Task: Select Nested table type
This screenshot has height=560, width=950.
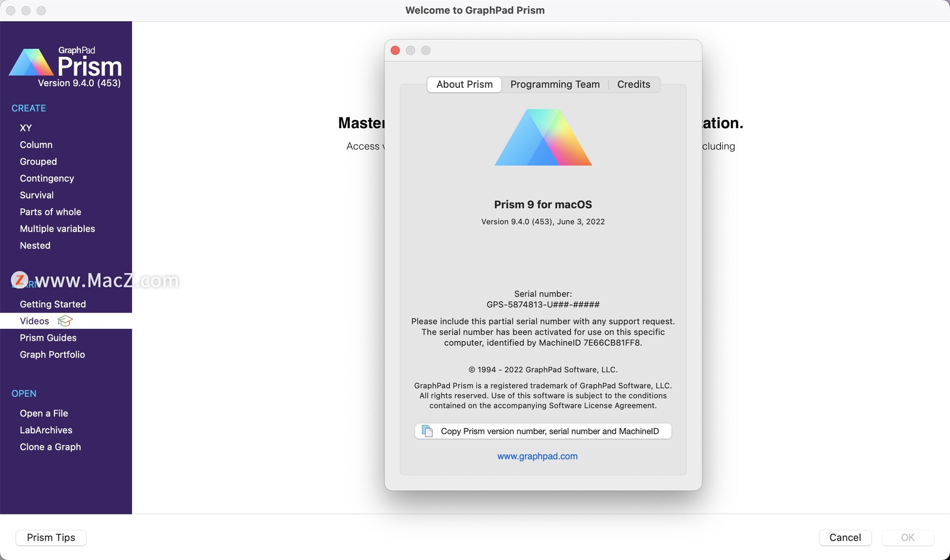Action: [x=35, y=246]
